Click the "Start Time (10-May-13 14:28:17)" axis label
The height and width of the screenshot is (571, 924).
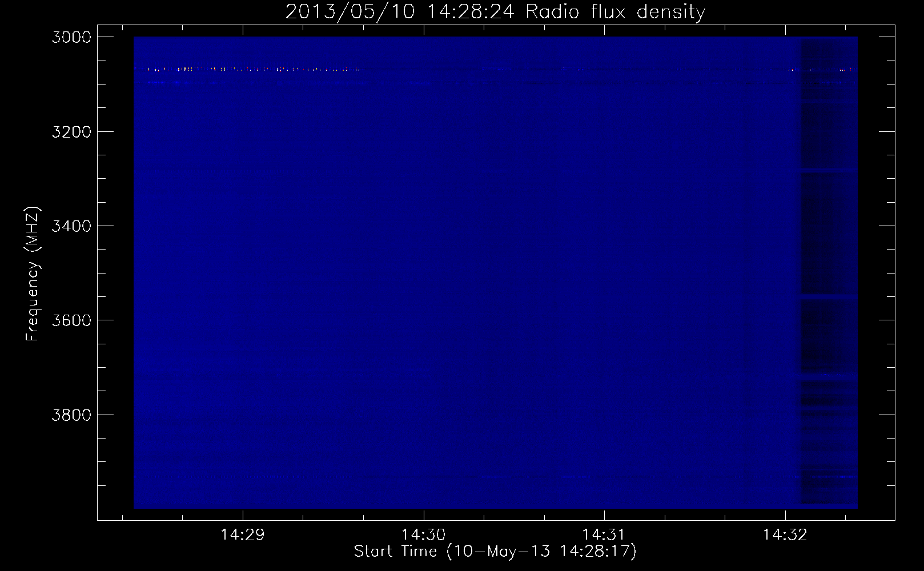[495, 552]
